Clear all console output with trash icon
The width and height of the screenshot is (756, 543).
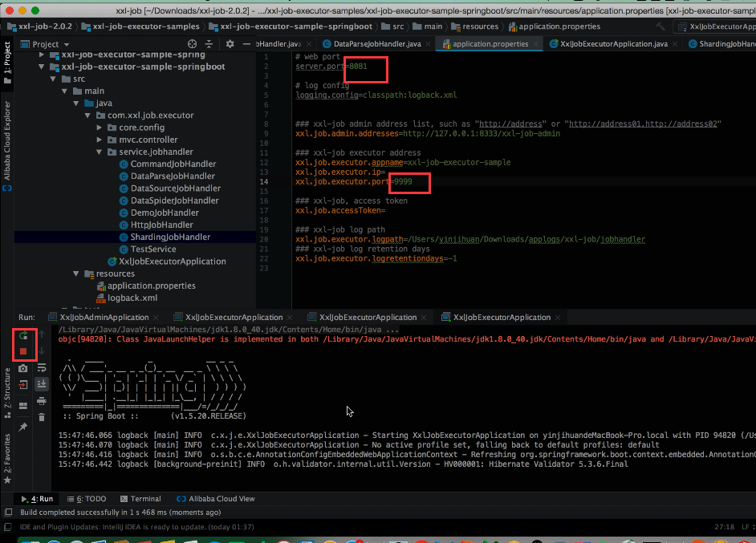(42, 417)
